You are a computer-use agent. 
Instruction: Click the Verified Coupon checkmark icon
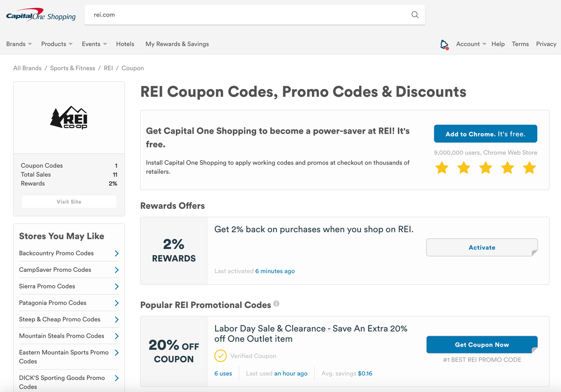click(221, 356)
